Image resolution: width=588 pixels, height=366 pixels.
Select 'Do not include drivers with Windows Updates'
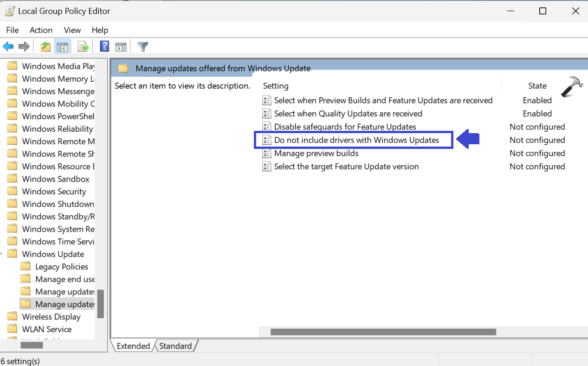point(356,140)
